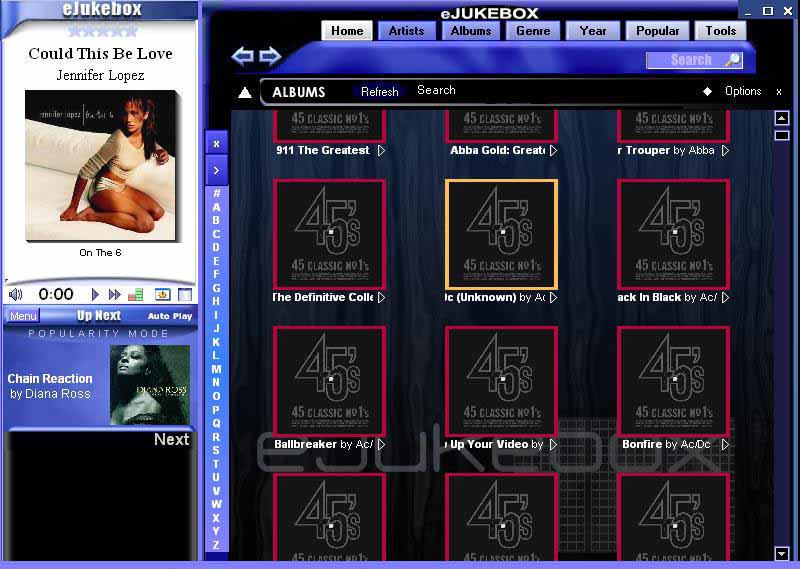Click Refresh in the albums bar
The height and width of the screenshot is (569, 800).
coord(379,92)
